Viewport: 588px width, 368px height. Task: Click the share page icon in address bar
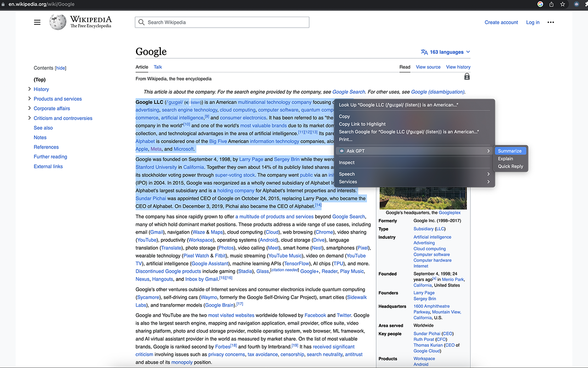click(551, 4)
